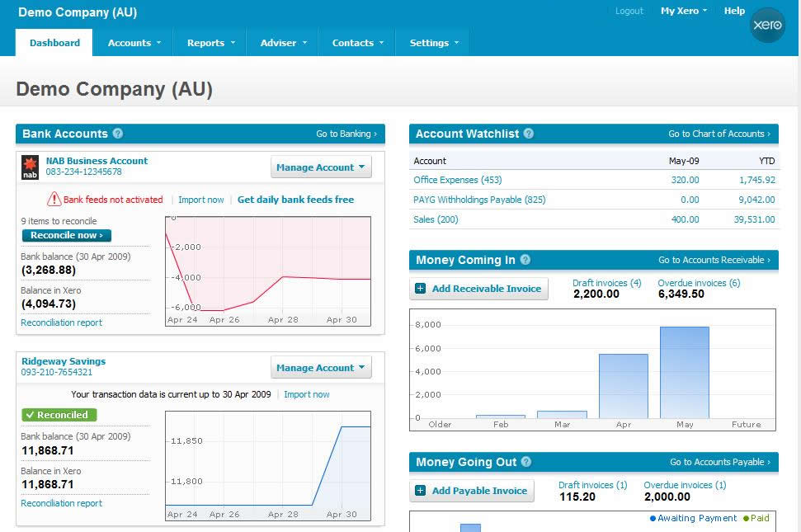801x532 pixels.
Task: Click the red bank feeds warning icon
Action: [x=54, y=199]
